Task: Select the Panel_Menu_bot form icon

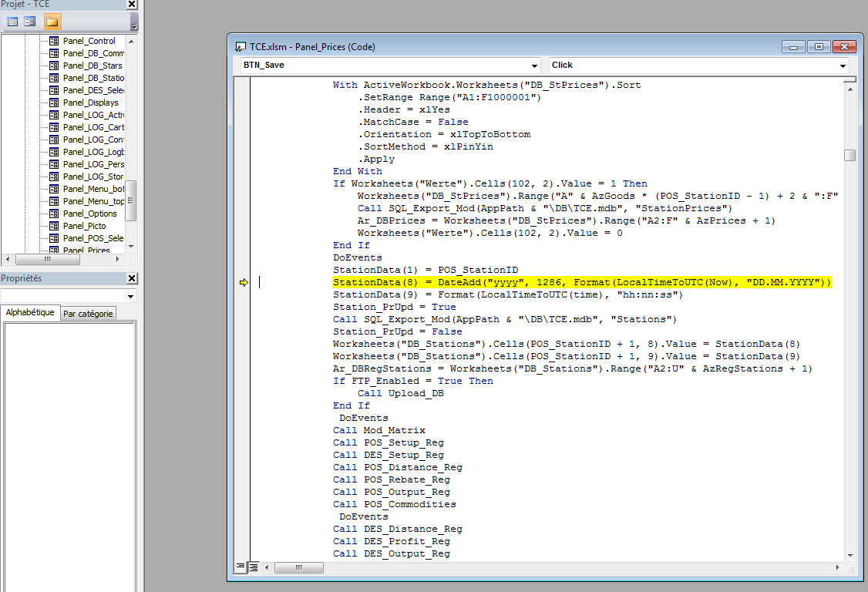Action: [x=54, y=189]
